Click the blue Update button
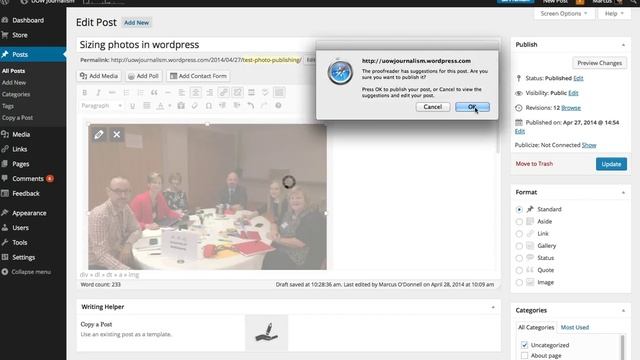Image resolution: width=640 pixels, height=360 pixels. click(x=611, y=164)
